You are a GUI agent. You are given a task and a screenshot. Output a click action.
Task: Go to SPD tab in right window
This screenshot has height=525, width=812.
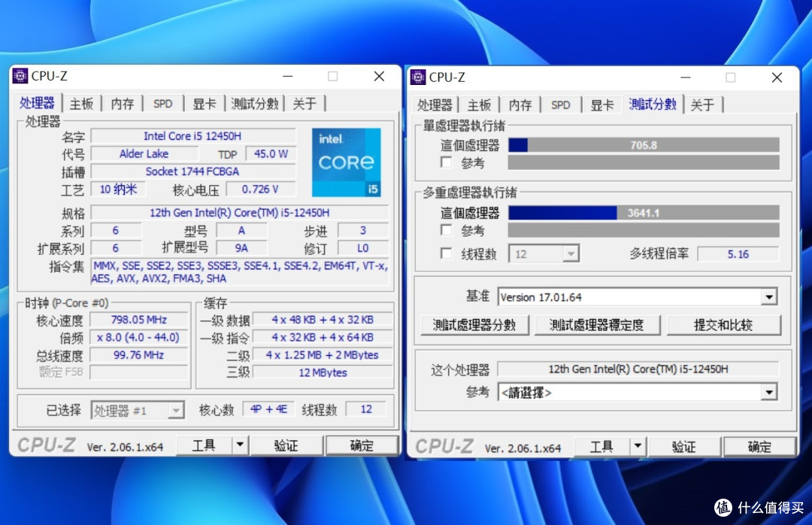[560, 105]
